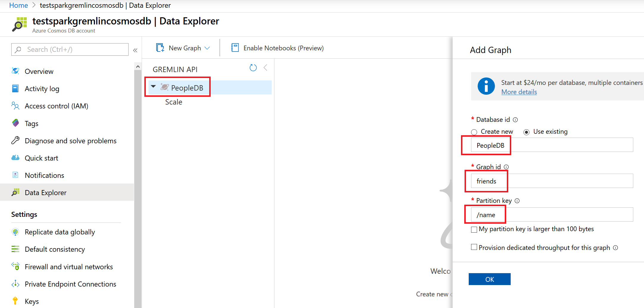Click the New Graph icon in toolbar

(x=160, y=48)
